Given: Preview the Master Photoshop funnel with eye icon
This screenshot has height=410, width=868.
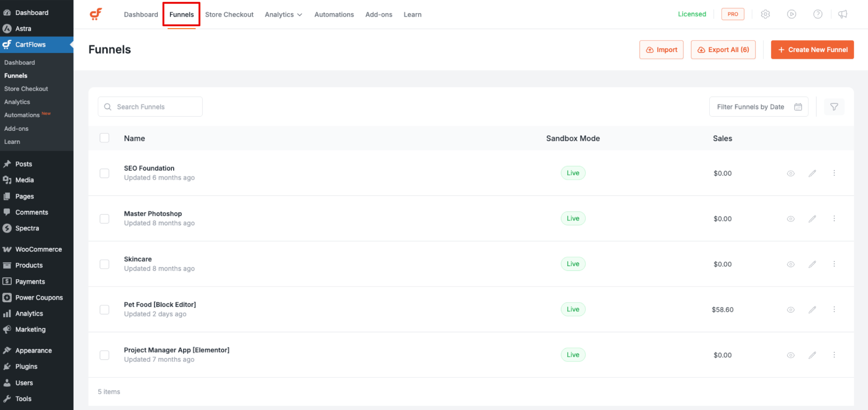Looking at the screenshot, I should [791, 219].
